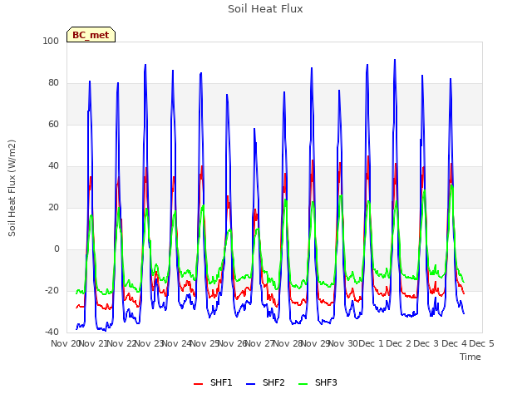
Task: Click the Time x-axis label
Action: coord(470,357)
